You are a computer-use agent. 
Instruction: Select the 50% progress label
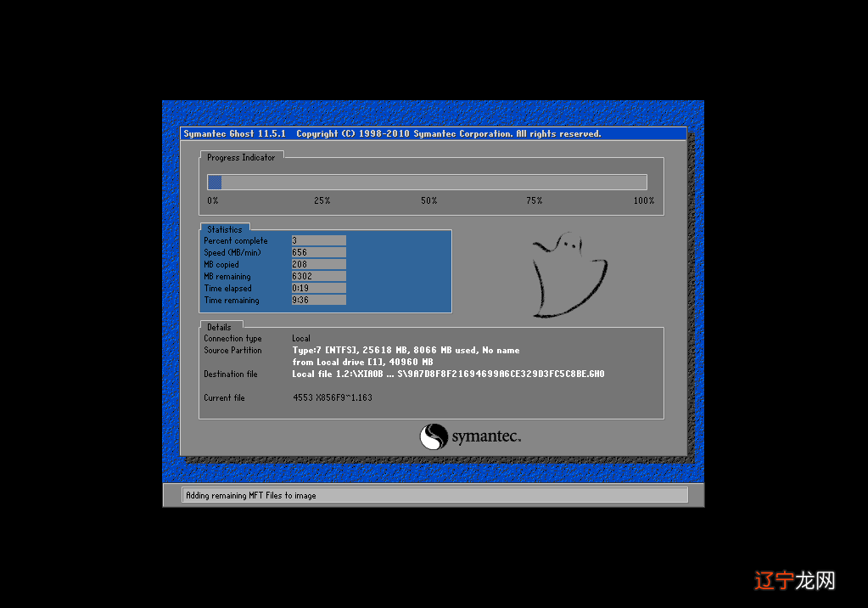coord(429,200)
